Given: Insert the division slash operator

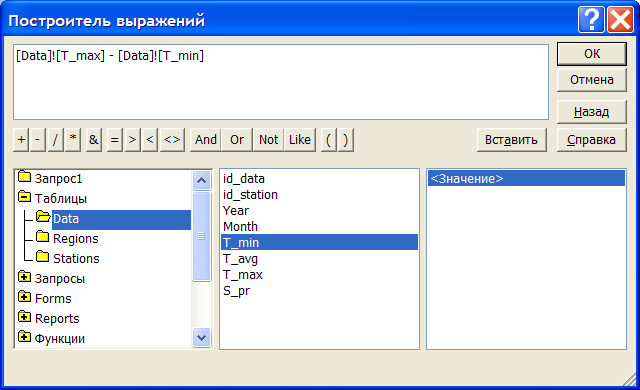Looking at the screenshot, I should (x=56, y=140).
